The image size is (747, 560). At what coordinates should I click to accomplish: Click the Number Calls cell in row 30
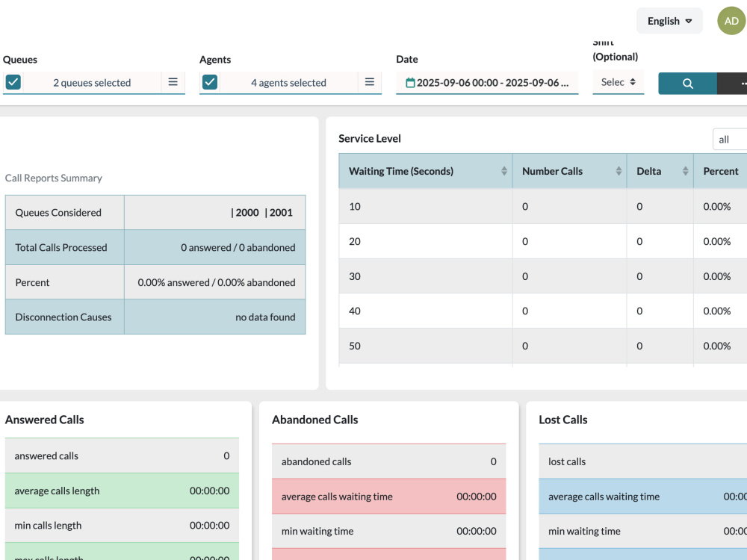[x=569, y=276]
